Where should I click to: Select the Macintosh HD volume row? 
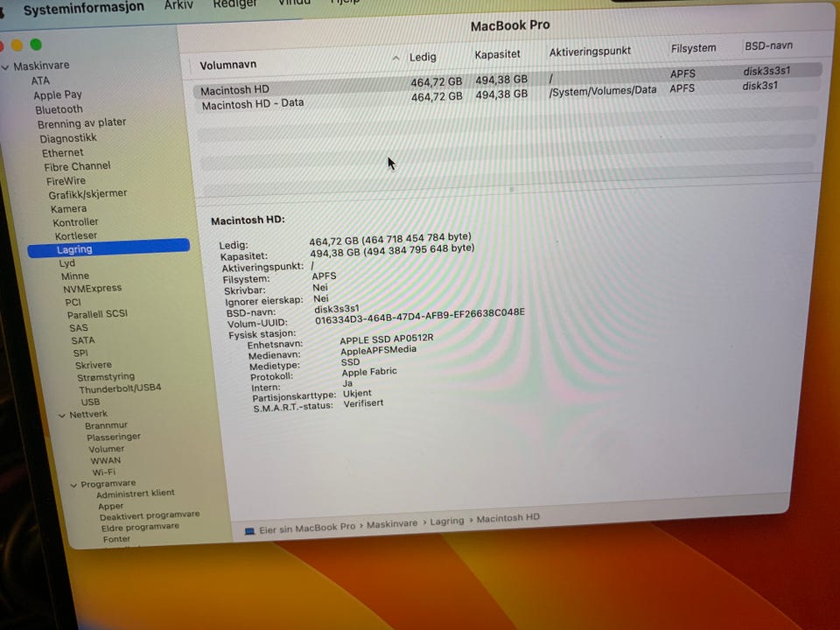[507, 80]
